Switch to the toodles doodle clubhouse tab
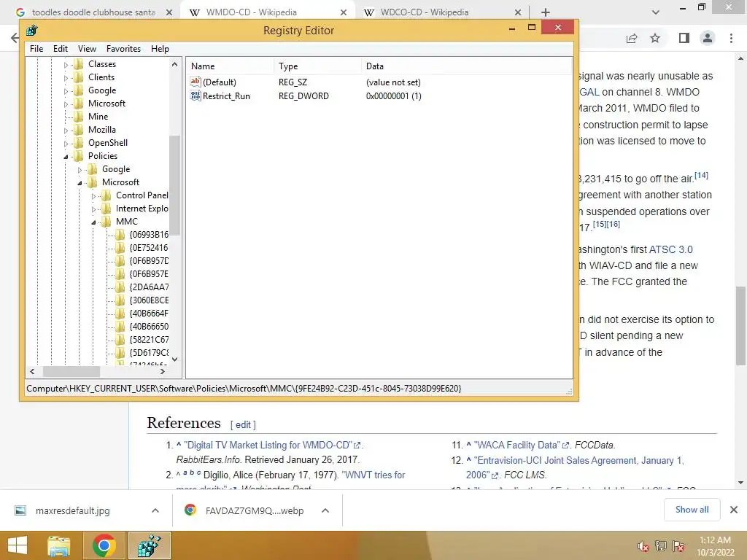 (x=93, y=12)
